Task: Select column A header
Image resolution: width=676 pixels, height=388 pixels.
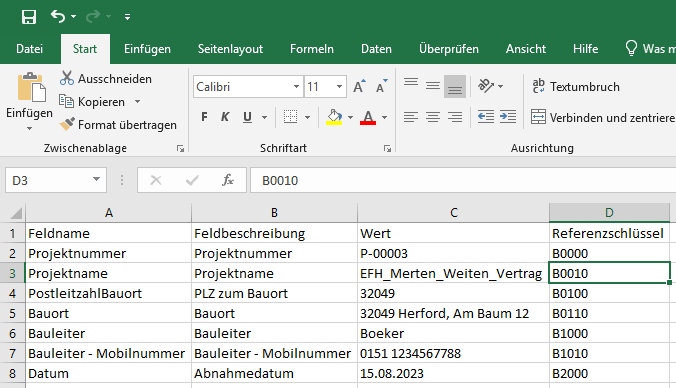Action: coord(109,213)
